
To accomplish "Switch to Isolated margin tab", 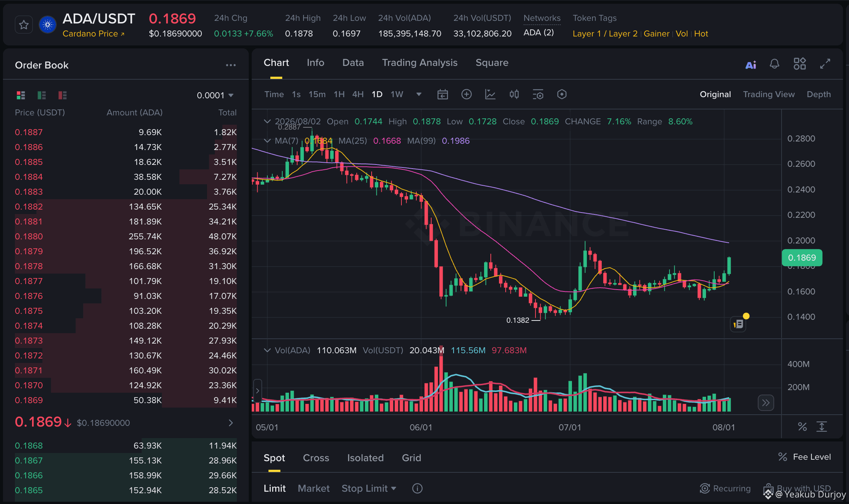I will point(365,458).
